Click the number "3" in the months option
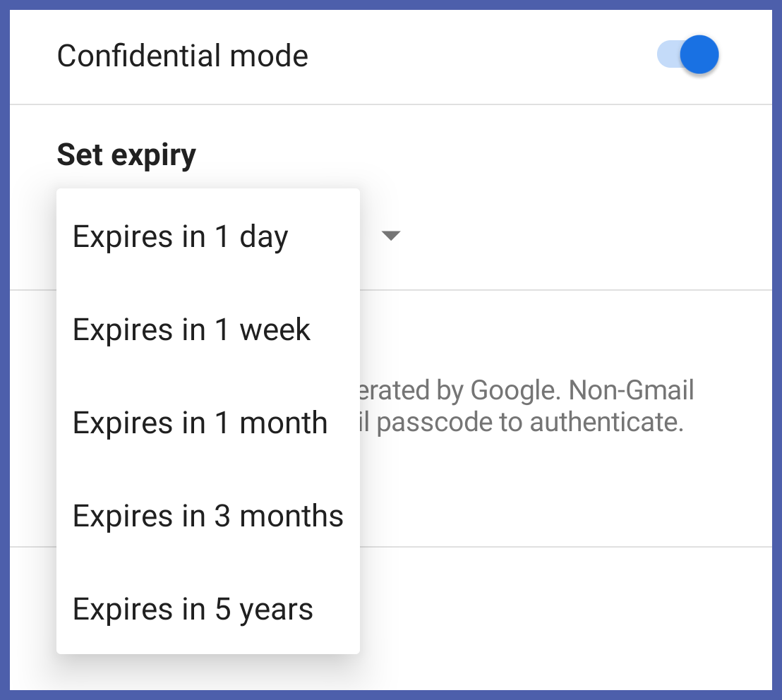782x700 pixels. [x=222, y=517]
